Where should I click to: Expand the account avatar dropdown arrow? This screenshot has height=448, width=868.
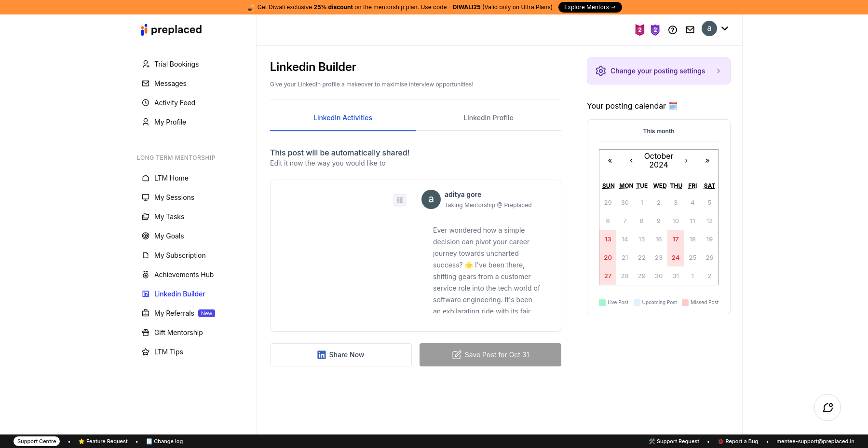[x=725, y=28]
